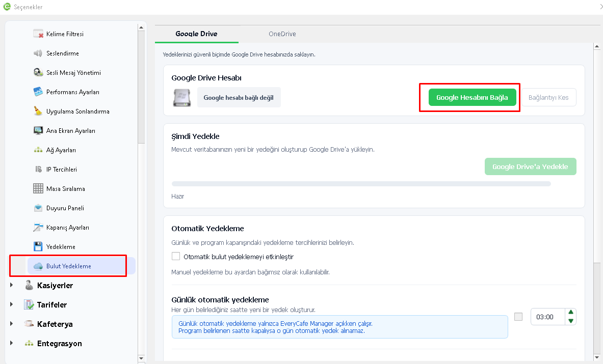603x364 pixels.
Task: Click the Sesli Mesaj Yönetimi headset icon
Action: point(38,72)
